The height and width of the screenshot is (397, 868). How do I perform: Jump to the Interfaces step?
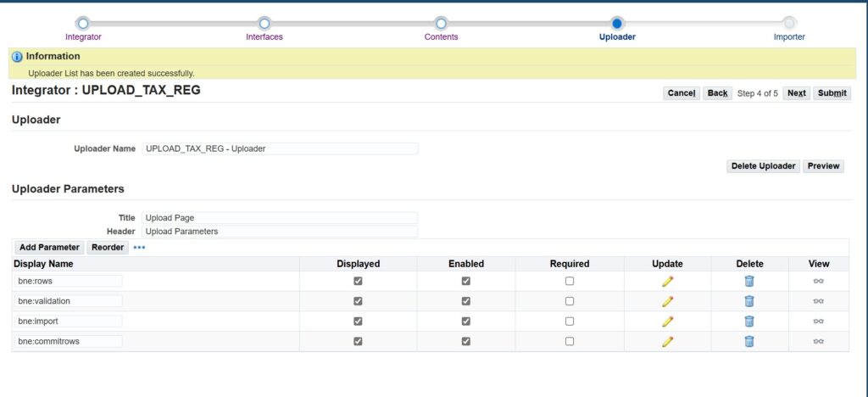point(264,24)
